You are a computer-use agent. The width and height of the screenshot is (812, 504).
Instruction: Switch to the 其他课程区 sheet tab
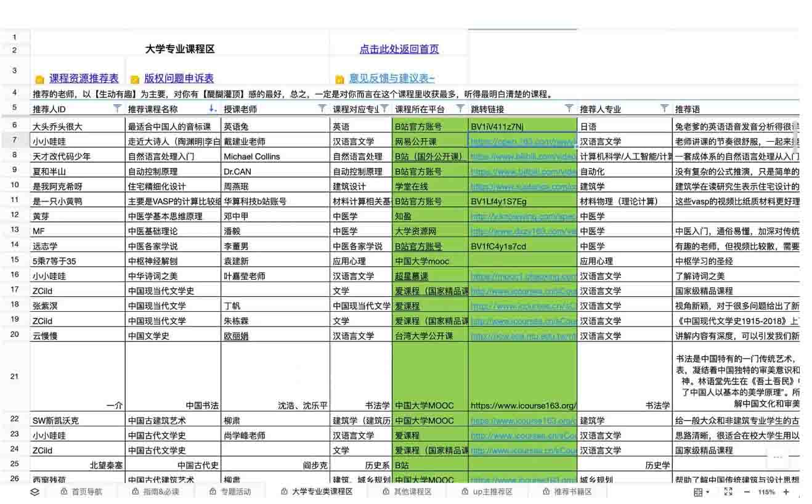(x=407, y=492)
